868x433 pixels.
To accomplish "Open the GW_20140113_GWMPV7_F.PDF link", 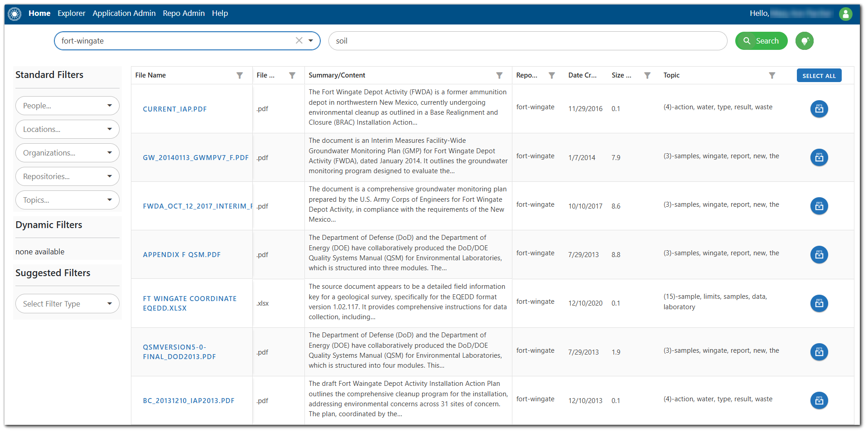I will coord(196,158).
